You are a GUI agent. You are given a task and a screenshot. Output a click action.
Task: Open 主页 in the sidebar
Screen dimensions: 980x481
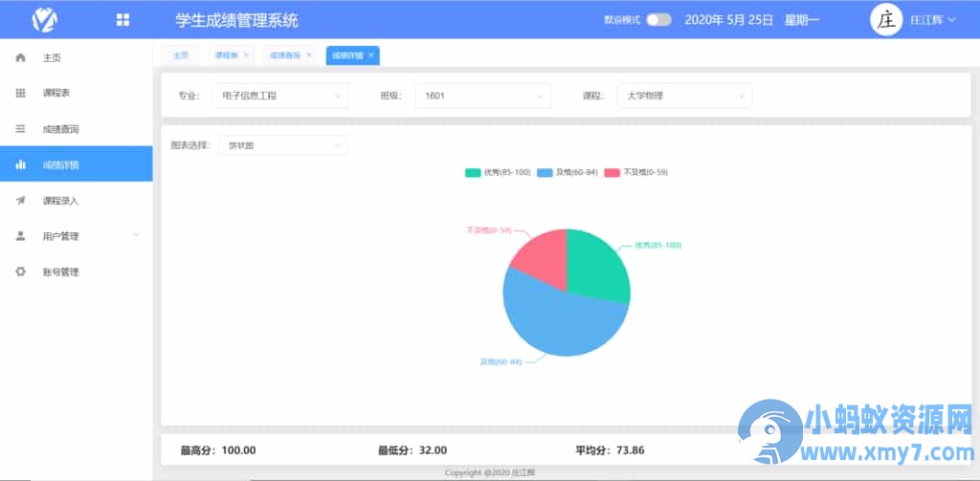pos(77,57)
